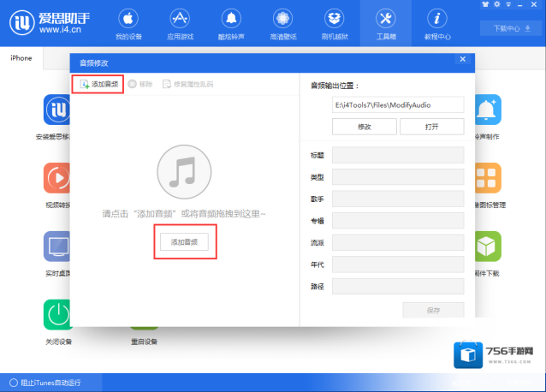Click the 标题 (title) input field
The height and width of the screenshot is (392, 546).
pyautogui.click(x=398, y=155)
